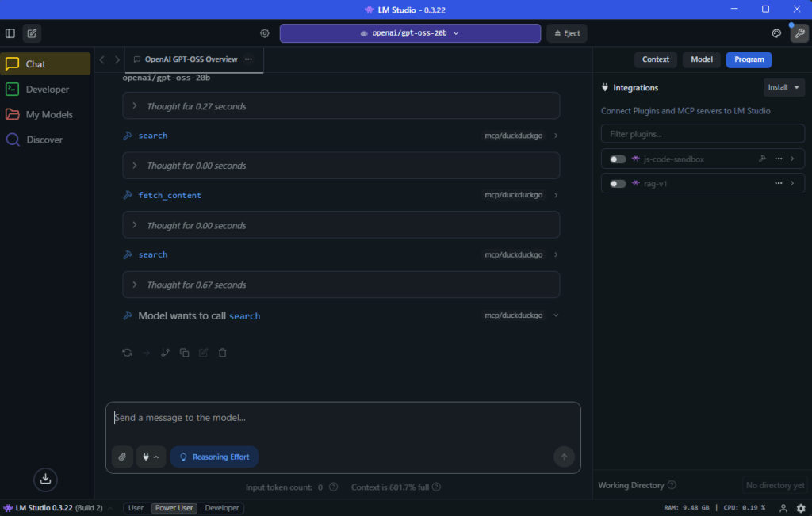Click the branch conversation icon
Screen dimensions: 812x516
click(x=165, y=353)
